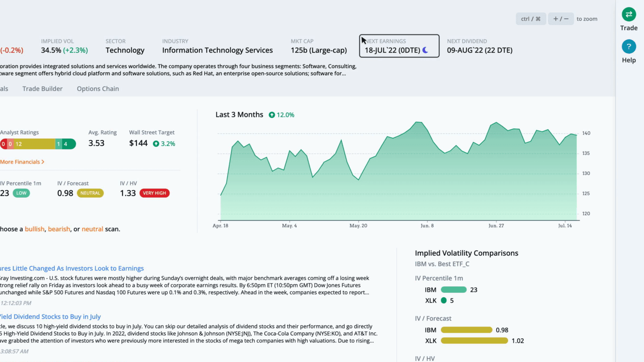Click the ctrl / ⌘ key badge
644x362 pixels.
click(x=531, y=19)
